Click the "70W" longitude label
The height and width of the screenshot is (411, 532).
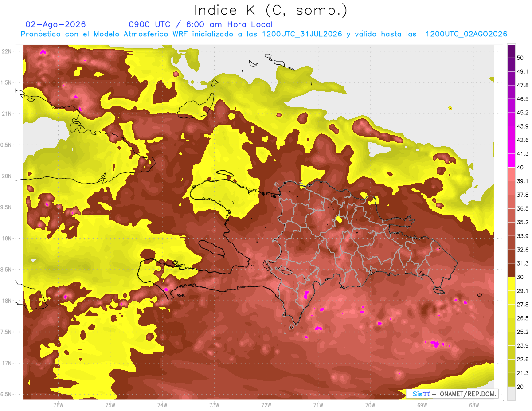coord(370,405)
